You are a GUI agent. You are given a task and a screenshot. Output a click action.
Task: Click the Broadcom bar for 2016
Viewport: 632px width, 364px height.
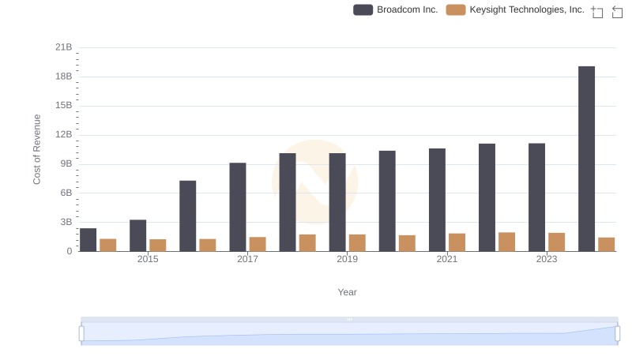pyautogui.click(x=188, y=216)
